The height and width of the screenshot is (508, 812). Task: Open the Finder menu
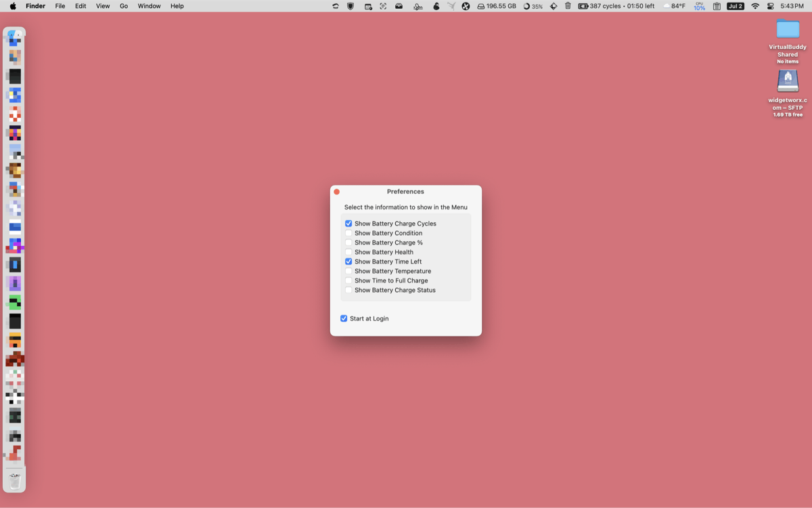[x=35, y=6]
